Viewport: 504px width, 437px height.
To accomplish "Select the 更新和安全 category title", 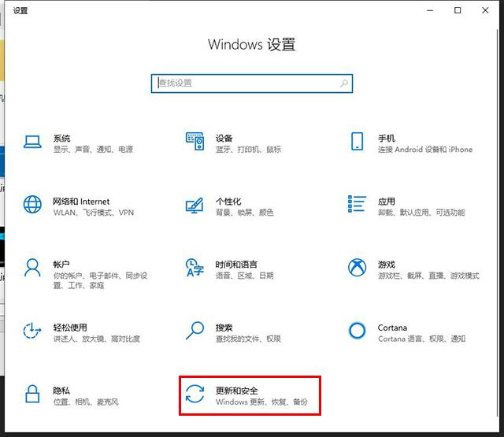I will [x=236, y=391].
